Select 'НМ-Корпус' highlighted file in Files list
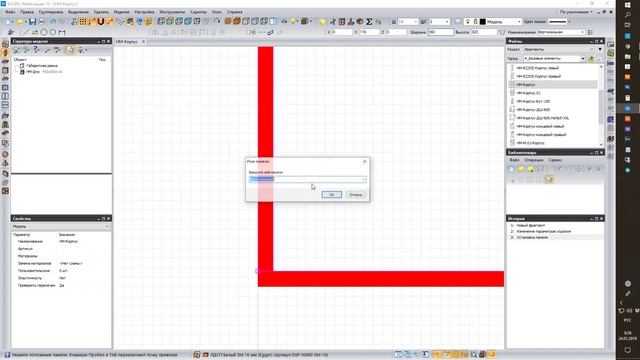Screen dimensions: 640x360 [x=553, y=84]
